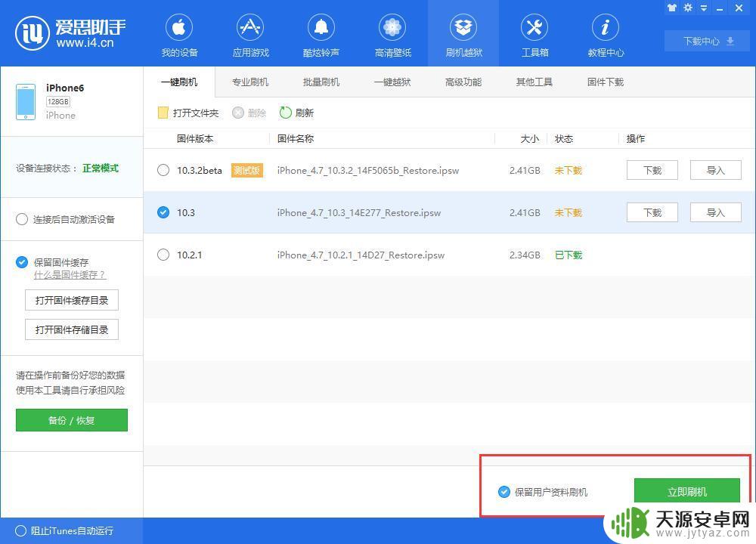
Task: Close the 爱思助手 window
Action: [739, 8]
